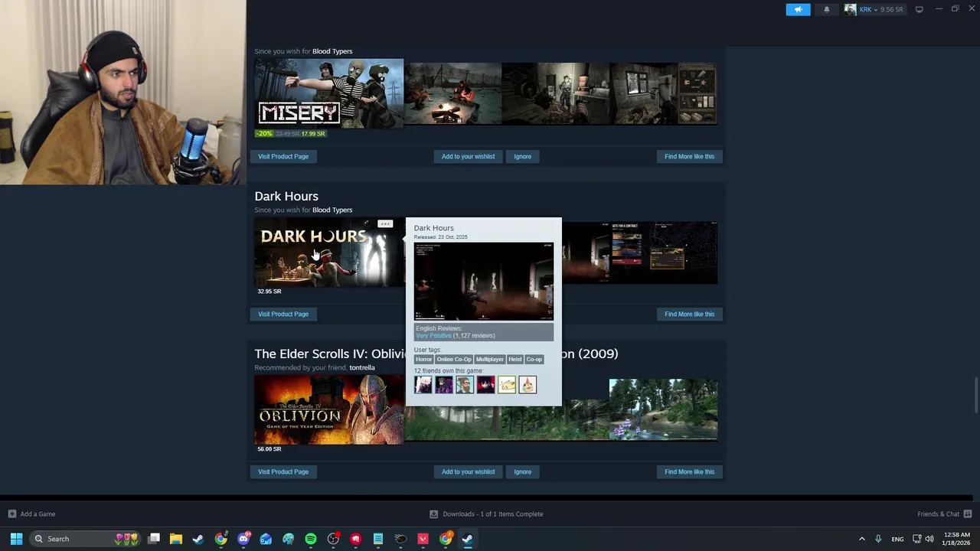The image size is (980, 551).
Task: Open first Steam icon beside File Explorer
Action: coord(198,539)
